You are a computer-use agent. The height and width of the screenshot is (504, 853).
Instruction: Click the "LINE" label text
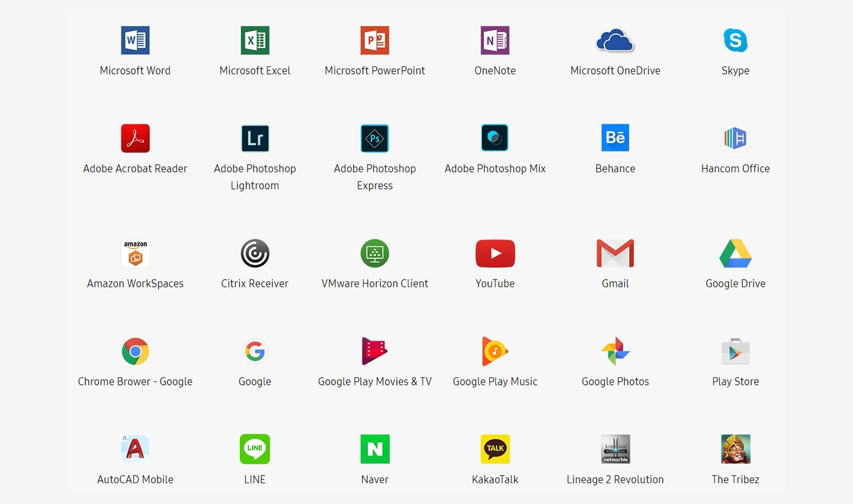(255, 479)
